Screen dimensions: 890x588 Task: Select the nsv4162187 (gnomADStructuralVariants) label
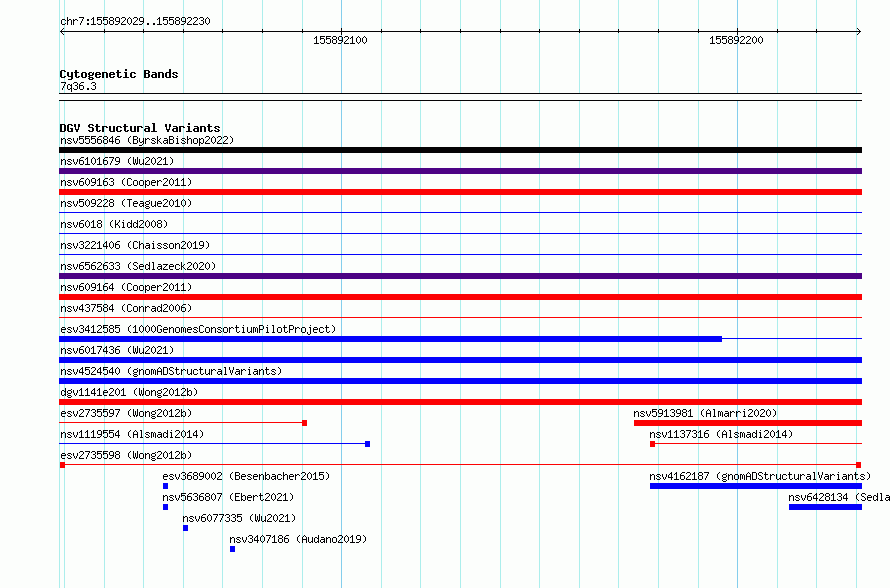point(760,476)
